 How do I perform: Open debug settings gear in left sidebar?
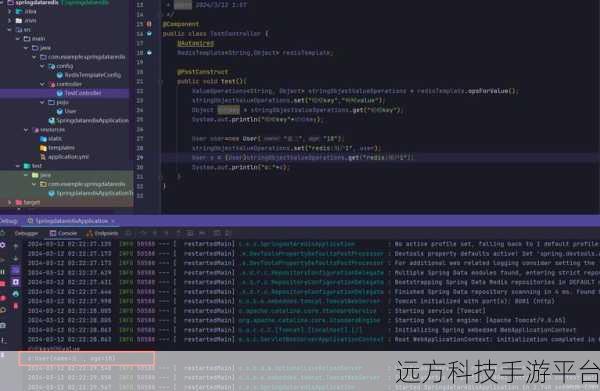point(3,245)
